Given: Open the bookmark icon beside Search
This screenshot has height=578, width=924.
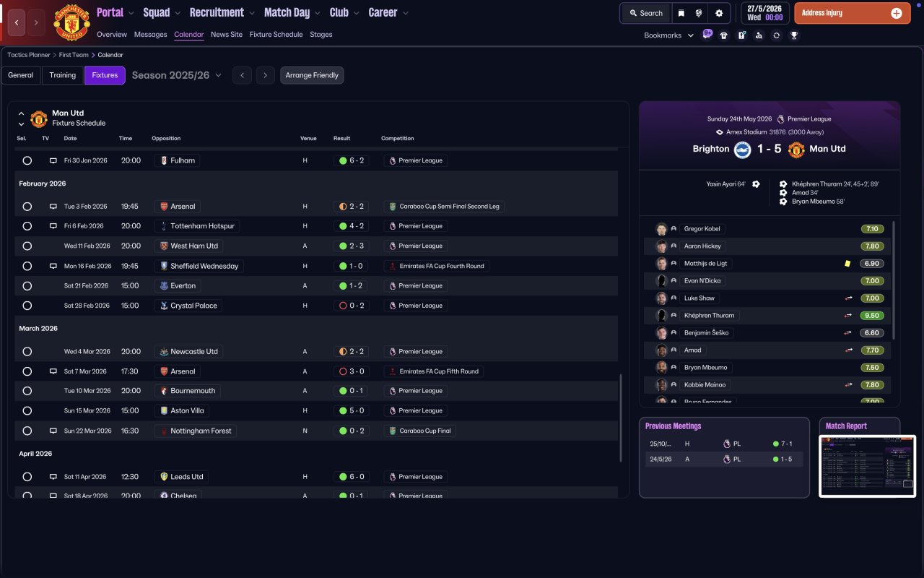Looking at the screenshot, I should [x=681, y=13].
